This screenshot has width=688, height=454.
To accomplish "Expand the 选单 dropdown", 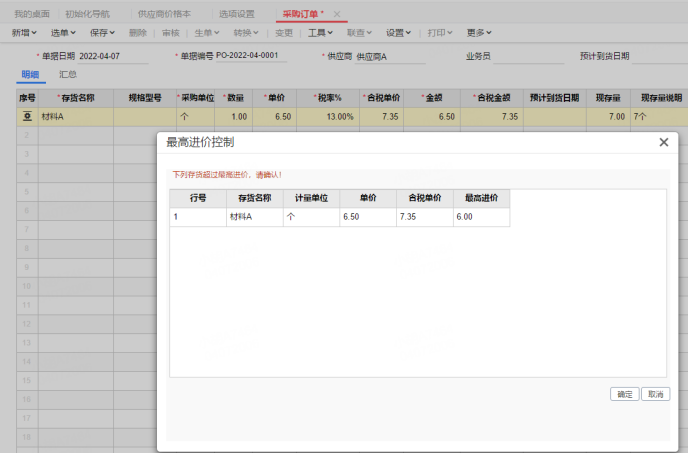I will point(64,33).
